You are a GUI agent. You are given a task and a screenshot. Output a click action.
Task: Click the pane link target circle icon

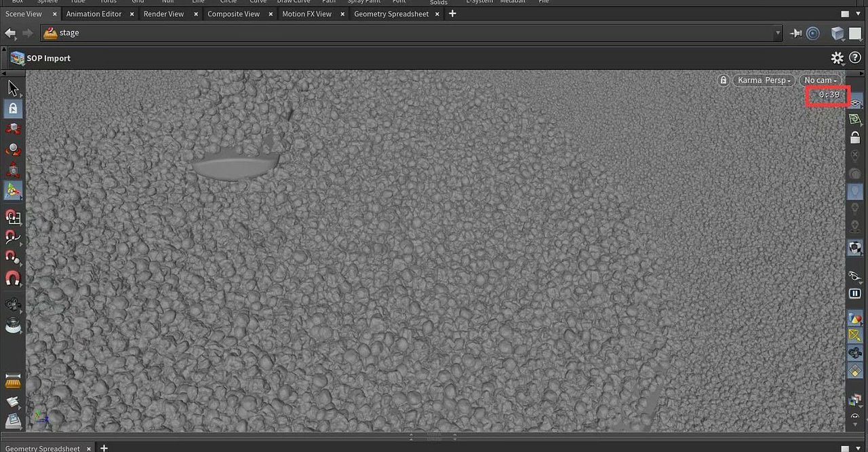813,33
